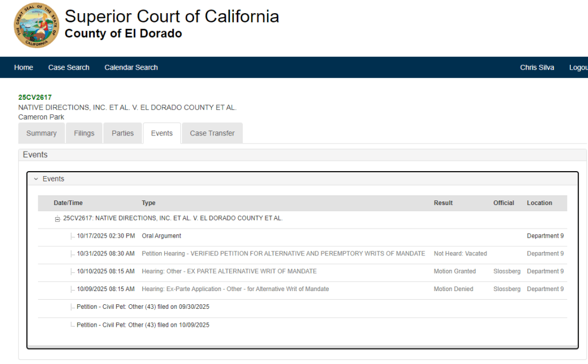The height and width of the screenshot is (364, 588).
Task: Open the Parties tab
Action: [123, 133]
